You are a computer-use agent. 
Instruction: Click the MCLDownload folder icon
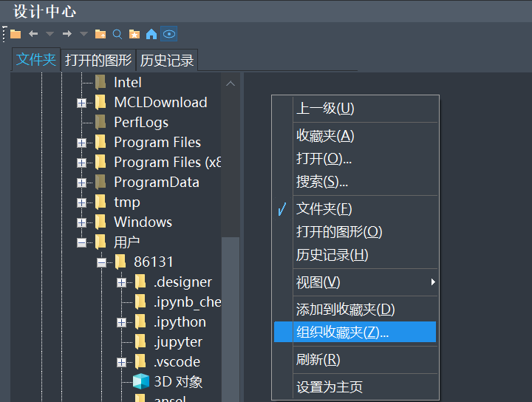pos(100,102)
